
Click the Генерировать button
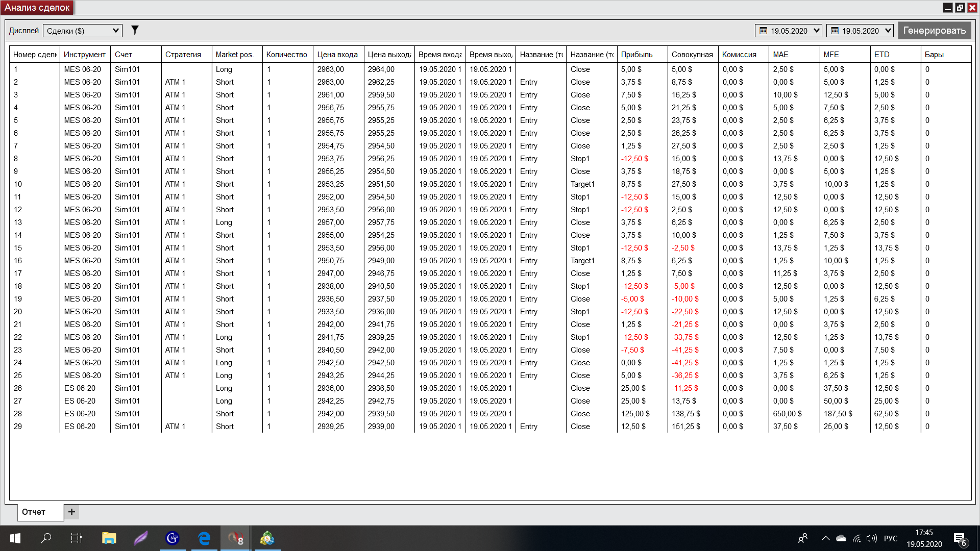pyautogui.click(x=934, y=31)
